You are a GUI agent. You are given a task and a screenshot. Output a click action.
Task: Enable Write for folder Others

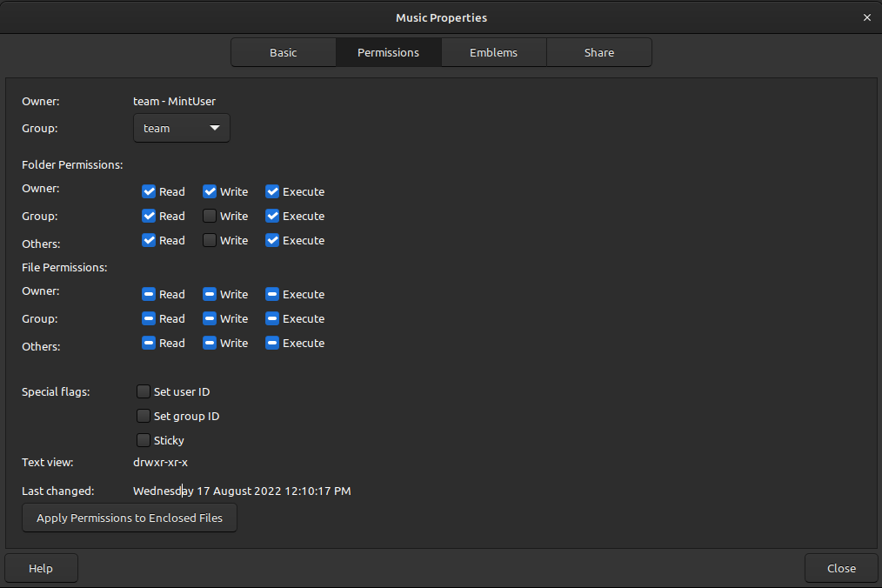209,240
